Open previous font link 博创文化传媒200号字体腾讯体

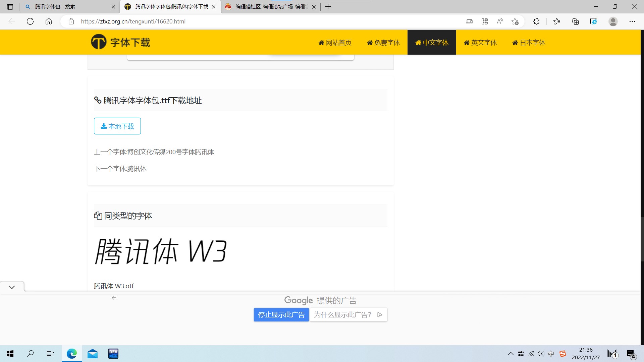coord(170,152)
